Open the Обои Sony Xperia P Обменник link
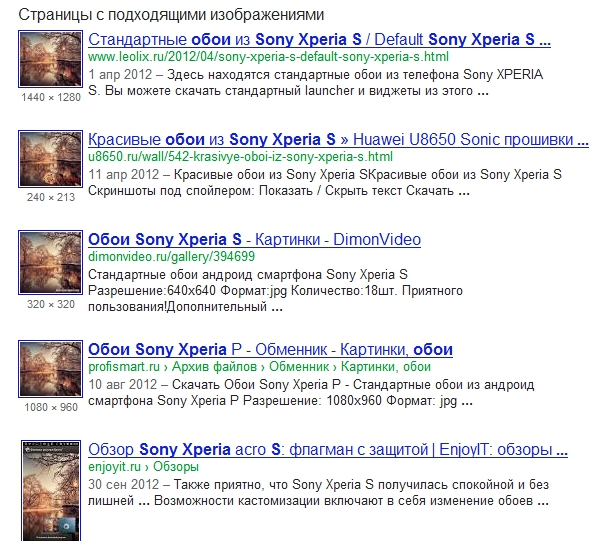 270,349
